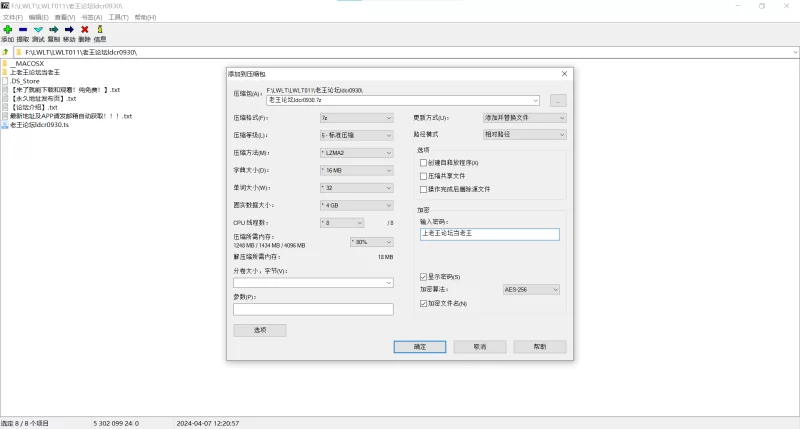Open the update mode (更新方式) dropdown
This screenshot has width=800, height=429.
[x=524, y=118]
